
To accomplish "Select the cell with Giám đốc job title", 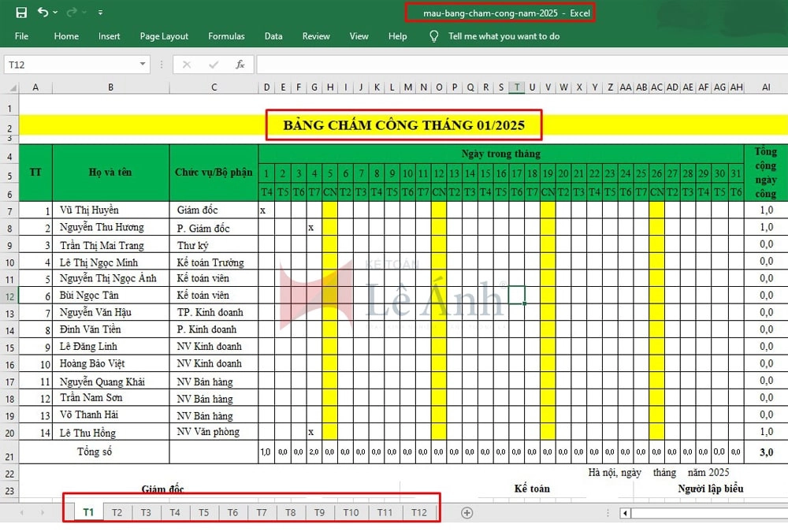I will [x=213, y=210].
